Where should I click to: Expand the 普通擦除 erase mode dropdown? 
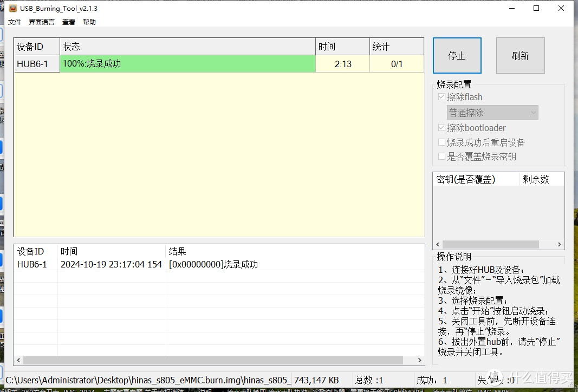click(x=492, y=113)
